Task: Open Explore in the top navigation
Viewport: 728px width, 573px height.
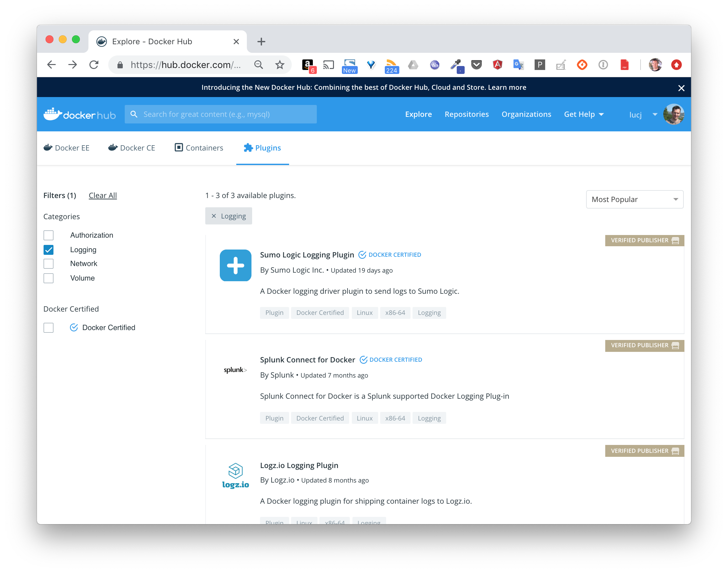Action: pyautogui.click(x=418, y=115)
